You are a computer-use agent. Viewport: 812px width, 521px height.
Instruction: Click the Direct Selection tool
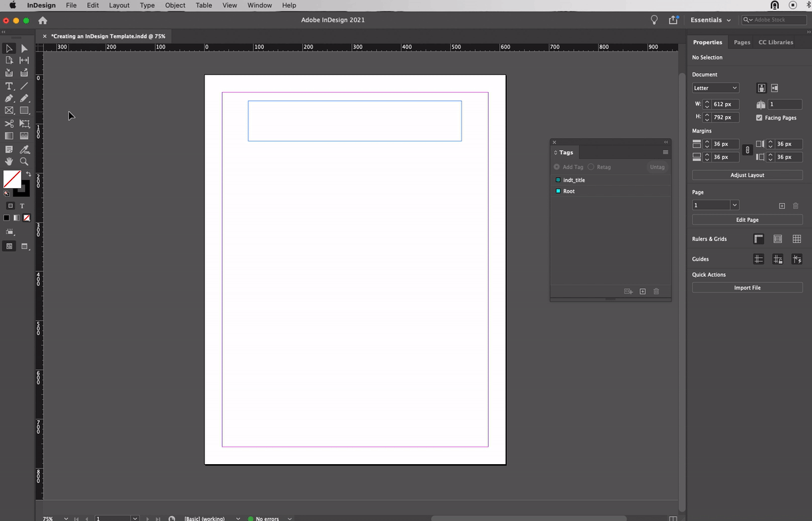[x=24, y=48]
